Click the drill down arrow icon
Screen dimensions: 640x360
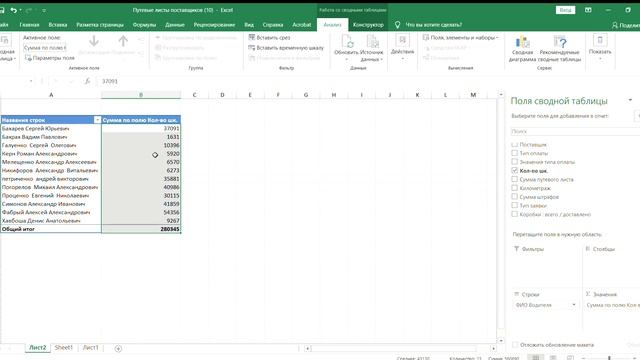(94, 41)
